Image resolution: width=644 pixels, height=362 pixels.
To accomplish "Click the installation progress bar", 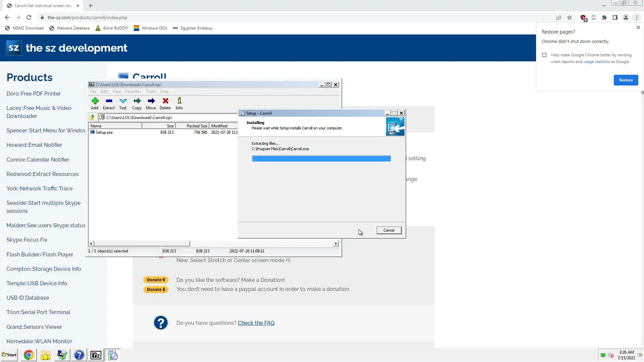I will (321, 159).
